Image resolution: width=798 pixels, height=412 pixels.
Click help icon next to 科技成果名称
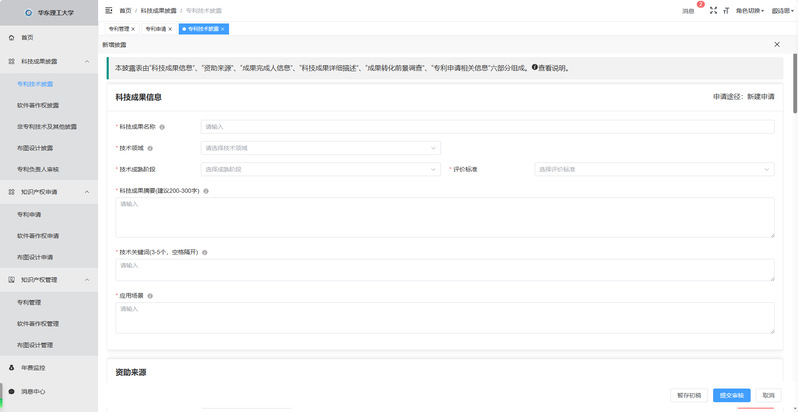tap(162, 127)
